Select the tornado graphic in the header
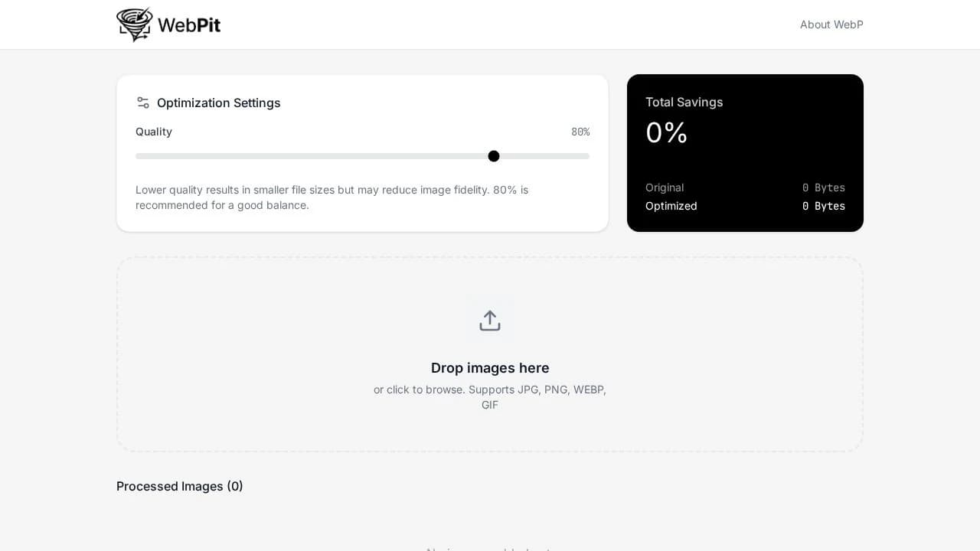The height and width of the screenshot is (551, 980). (135, 24)
